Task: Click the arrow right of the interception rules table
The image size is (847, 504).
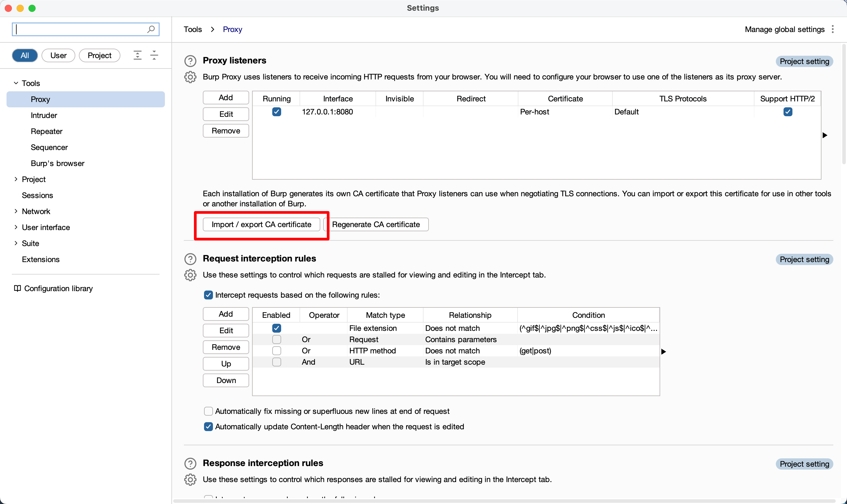Action: (663, 352)
